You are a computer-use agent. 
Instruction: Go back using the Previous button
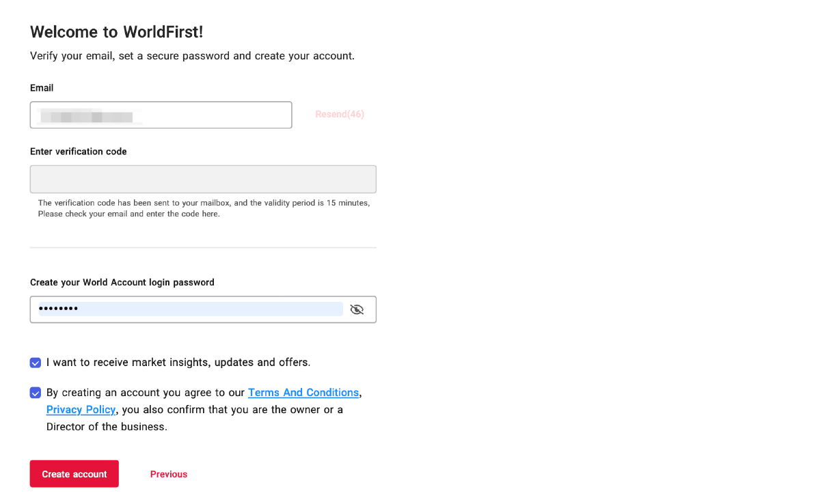pos(169,474)
